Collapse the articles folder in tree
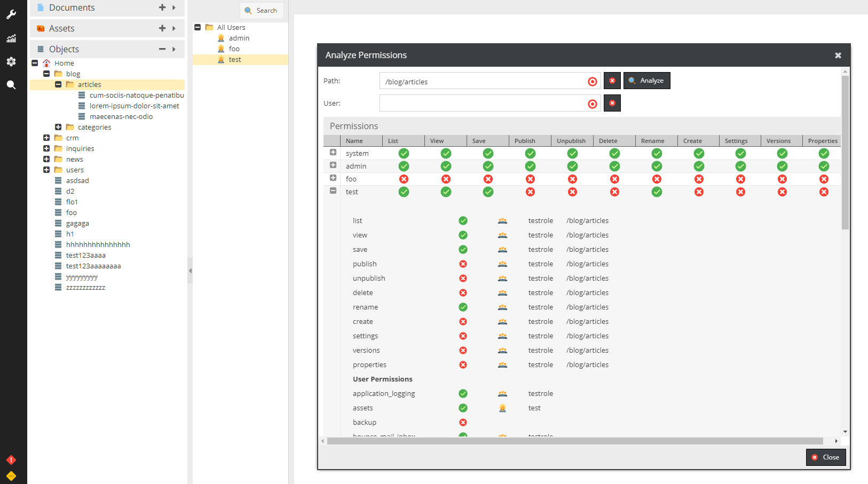Screen dimensions: 868x484 (x=58, y=84)
